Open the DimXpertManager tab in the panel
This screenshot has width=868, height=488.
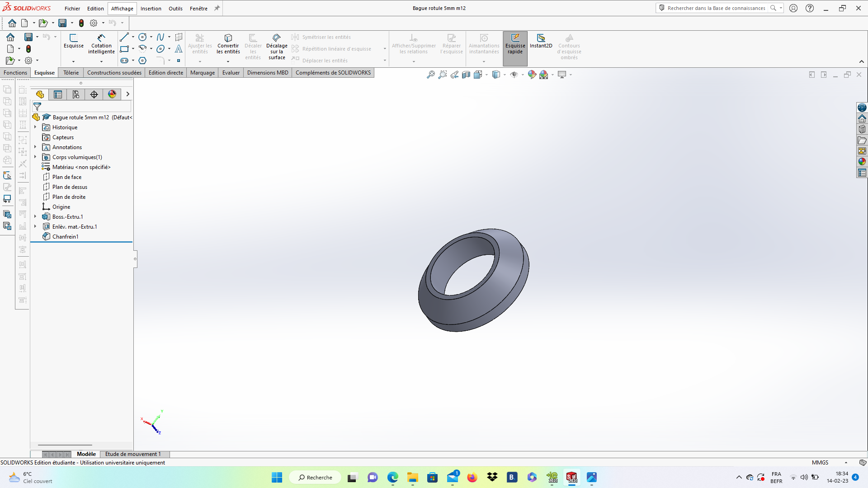(x=94, y=94)
